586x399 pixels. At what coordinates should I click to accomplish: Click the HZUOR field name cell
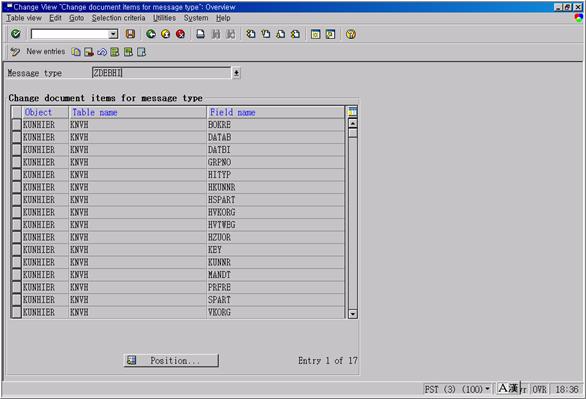(x=275, y=237)
